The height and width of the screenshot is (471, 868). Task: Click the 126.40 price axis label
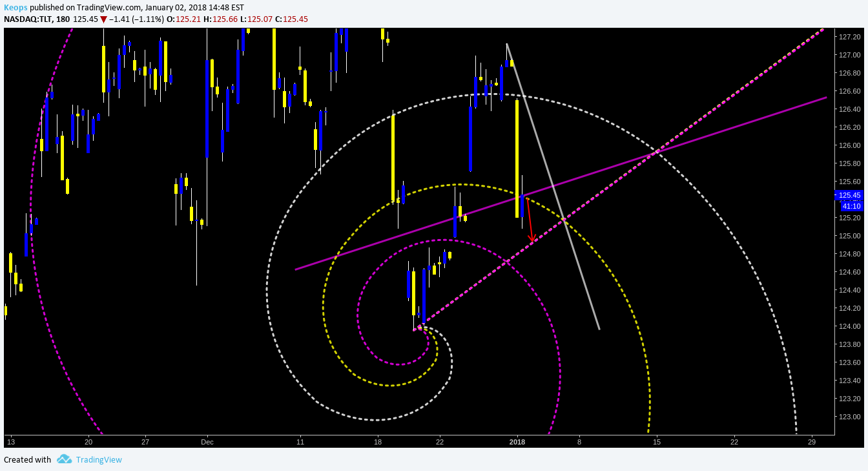(x=849, y=109)
